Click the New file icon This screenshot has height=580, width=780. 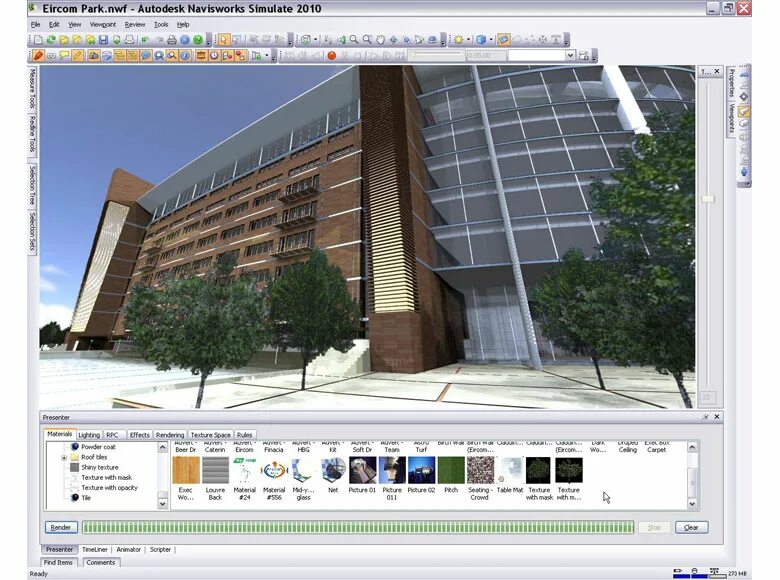38,40
